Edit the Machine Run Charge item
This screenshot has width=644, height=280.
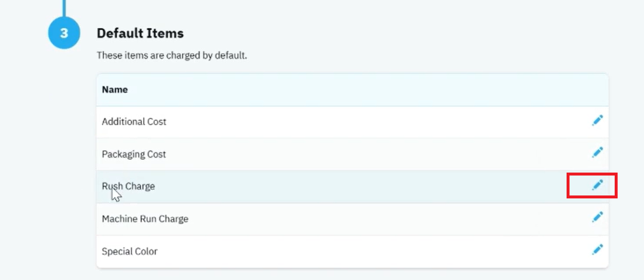tap(597, 217)
